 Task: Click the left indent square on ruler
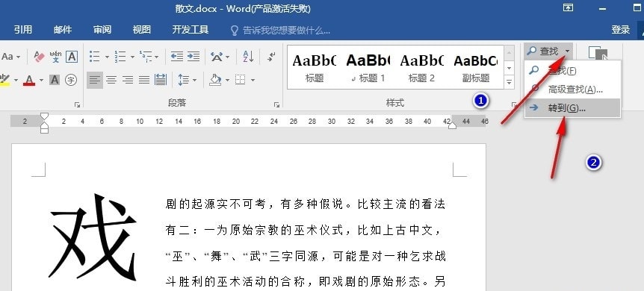(44, 130)
